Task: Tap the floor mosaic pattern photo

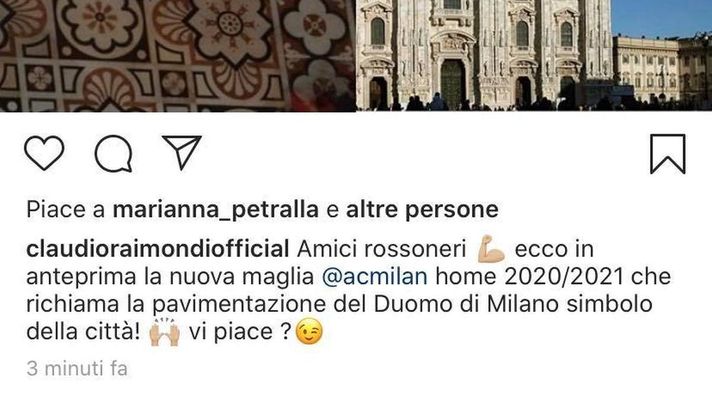Action: (178, 55)
